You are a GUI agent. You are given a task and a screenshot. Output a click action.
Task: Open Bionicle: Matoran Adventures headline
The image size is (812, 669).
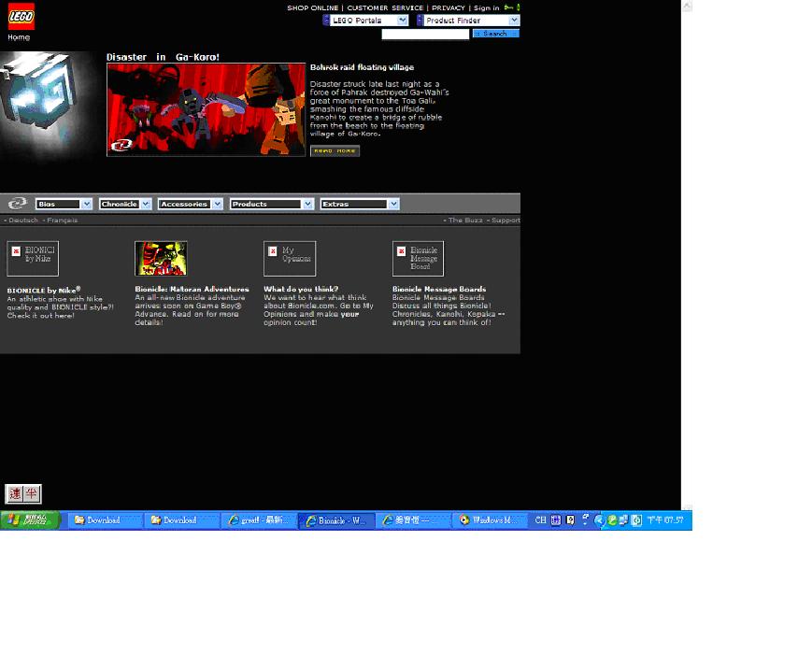[x=192, y=289]
